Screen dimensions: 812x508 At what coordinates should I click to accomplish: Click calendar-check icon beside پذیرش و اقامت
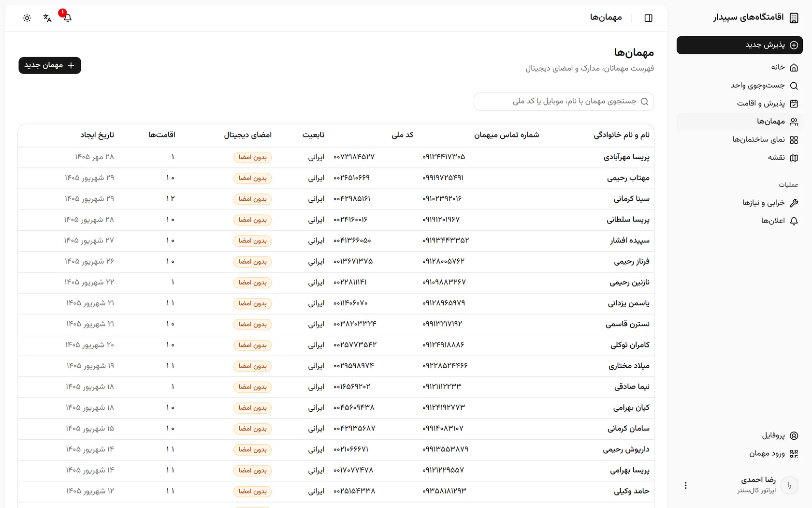pyautogui.click(x=794, y=104)
